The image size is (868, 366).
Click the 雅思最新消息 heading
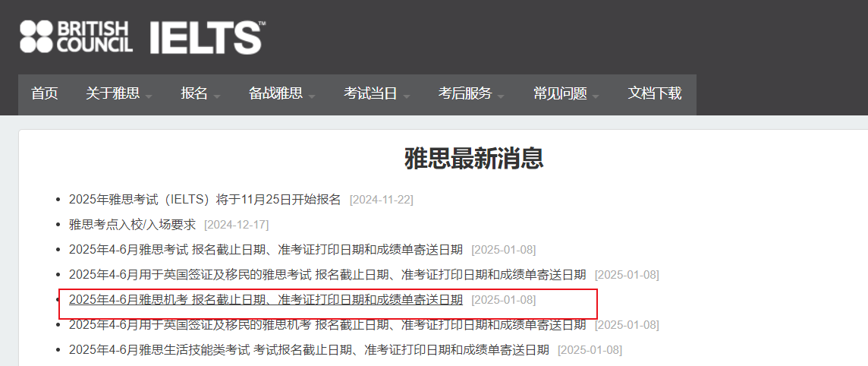(474, 159)
